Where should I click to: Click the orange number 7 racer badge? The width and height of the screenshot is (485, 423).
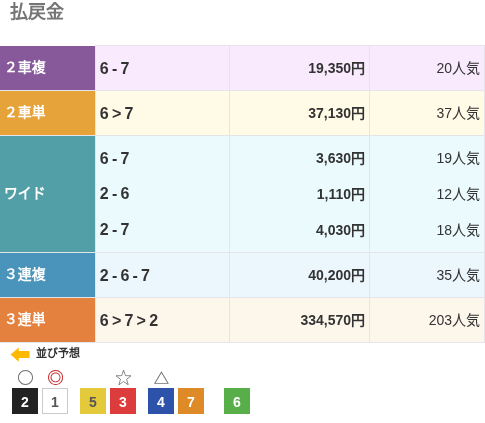click(191, 401)
